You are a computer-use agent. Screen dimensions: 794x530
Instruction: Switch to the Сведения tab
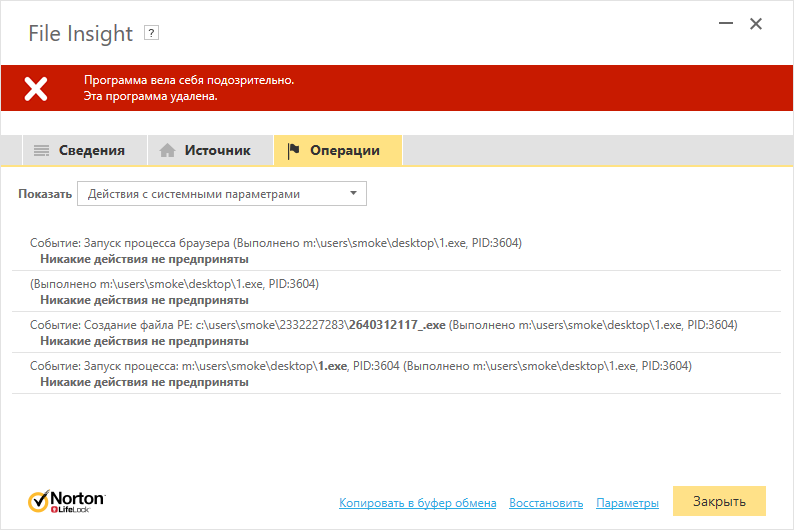85,150
